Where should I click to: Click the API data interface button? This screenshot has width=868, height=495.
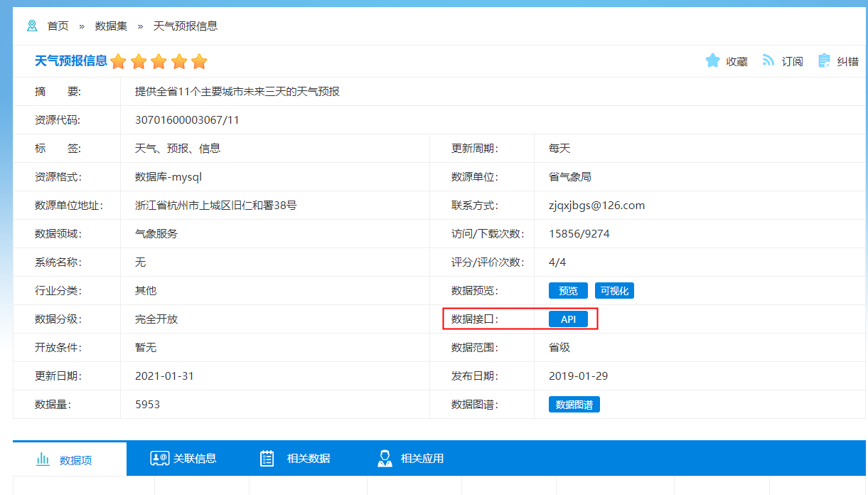coord(568,319)
